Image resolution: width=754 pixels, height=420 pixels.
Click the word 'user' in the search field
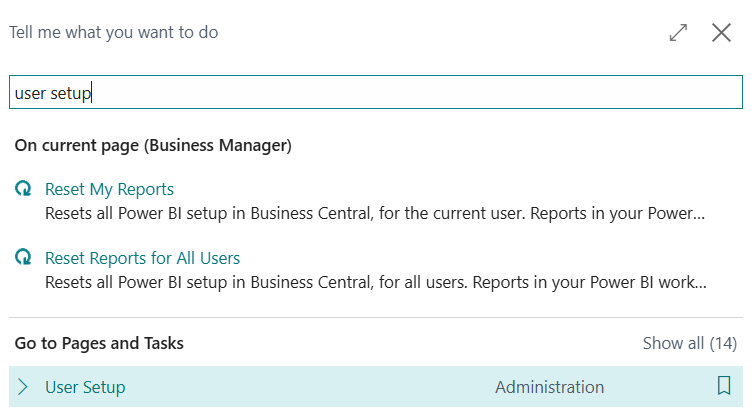click(x=30, y=93)
